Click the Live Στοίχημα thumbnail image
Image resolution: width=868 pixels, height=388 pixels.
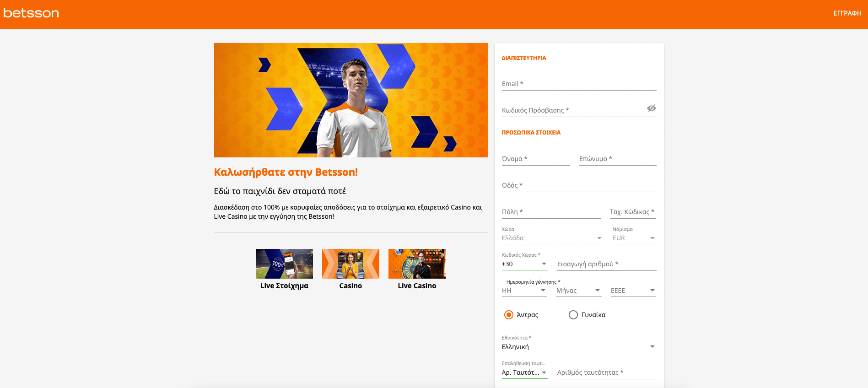click(x=284, y=264)
